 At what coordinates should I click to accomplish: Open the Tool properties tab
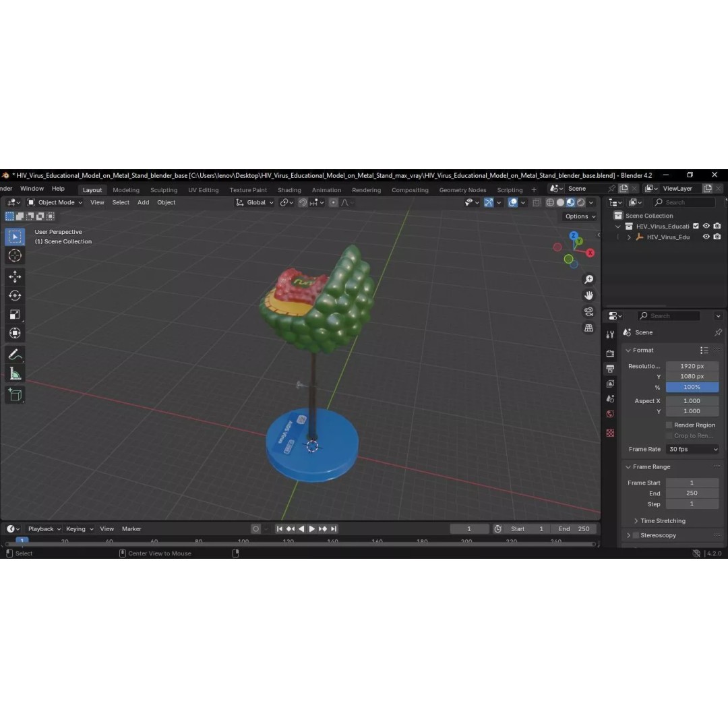[610, 334]
